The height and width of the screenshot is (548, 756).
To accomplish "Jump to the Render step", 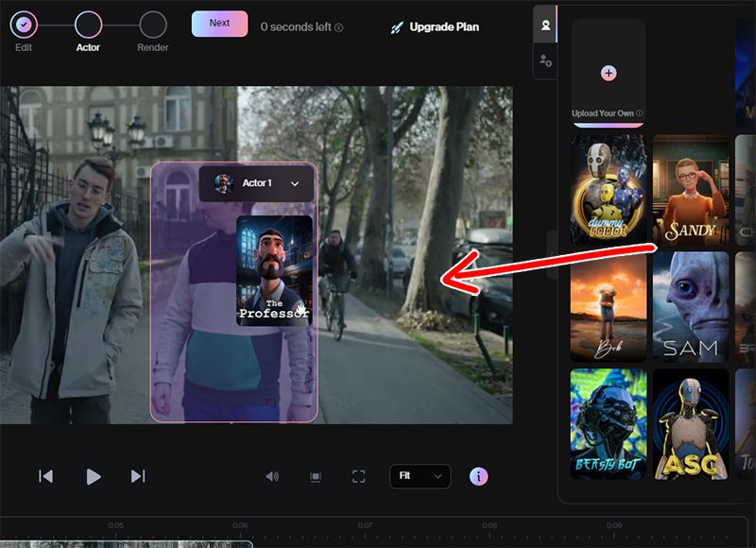I will click(152, 25).
